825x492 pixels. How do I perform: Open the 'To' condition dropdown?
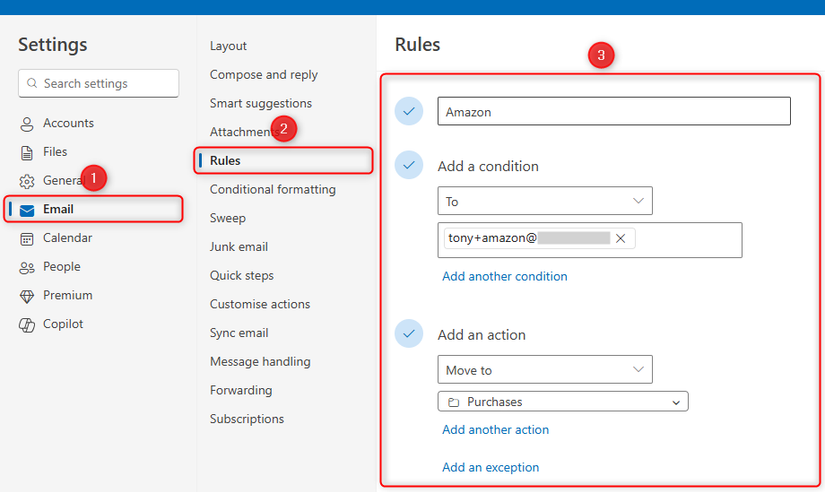click(545, 201)
